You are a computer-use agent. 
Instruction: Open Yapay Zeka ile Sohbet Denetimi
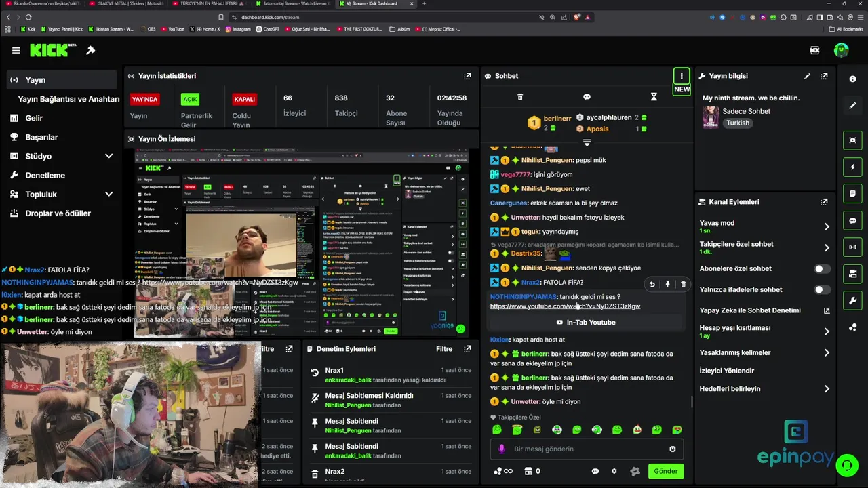[x=765, y=310]
